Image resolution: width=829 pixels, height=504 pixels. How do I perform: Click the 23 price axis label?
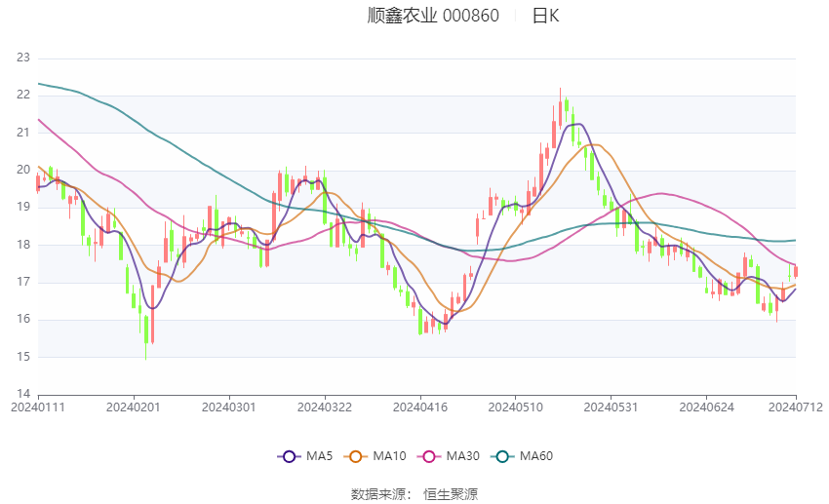23,58
